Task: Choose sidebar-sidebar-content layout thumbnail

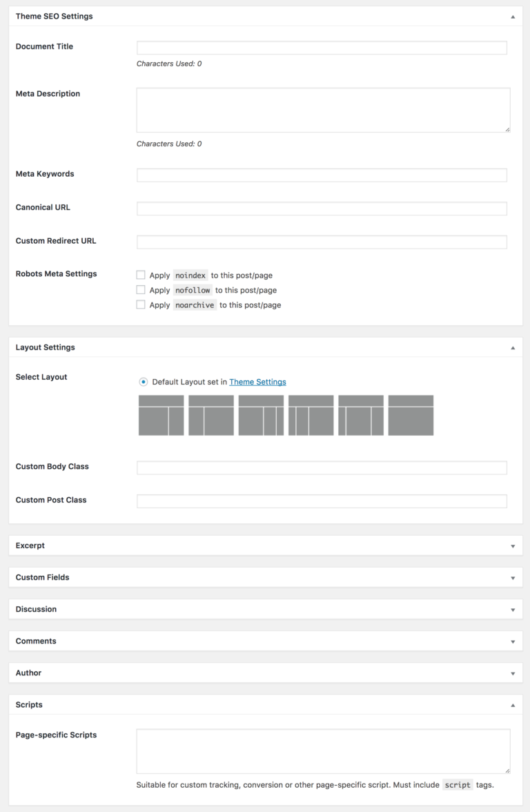Action: pos(311,416)
